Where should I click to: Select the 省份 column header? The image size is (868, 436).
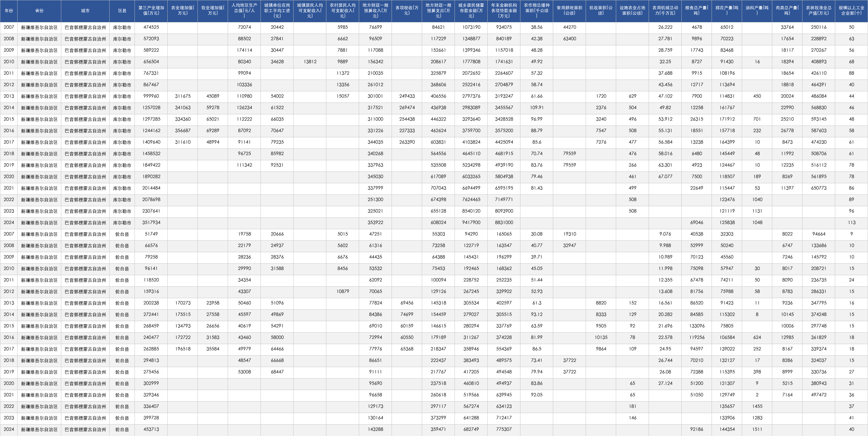[x=39, y=11]
